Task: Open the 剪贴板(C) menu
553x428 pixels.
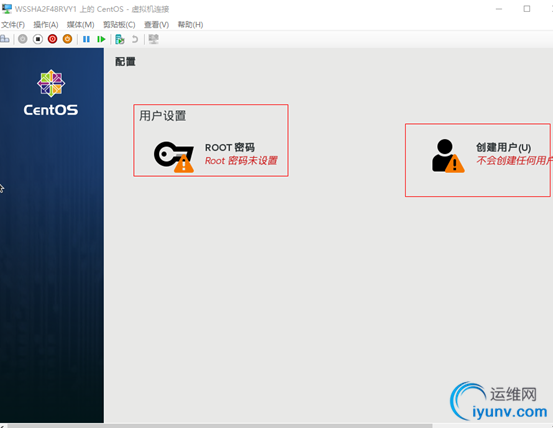Action: tap(119, 25)
